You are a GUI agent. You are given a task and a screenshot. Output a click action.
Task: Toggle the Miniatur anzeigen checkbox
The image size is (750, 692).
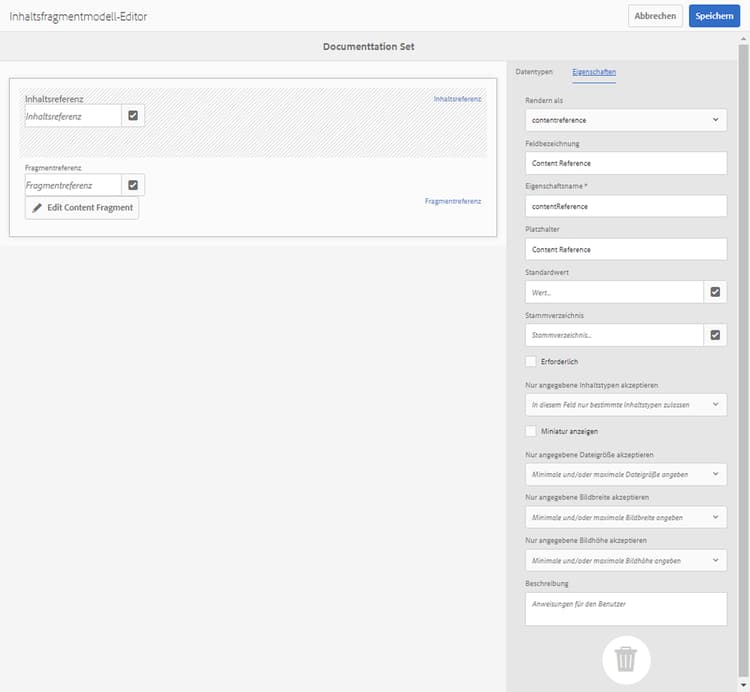pyautogui.click(x=530, y=431)
